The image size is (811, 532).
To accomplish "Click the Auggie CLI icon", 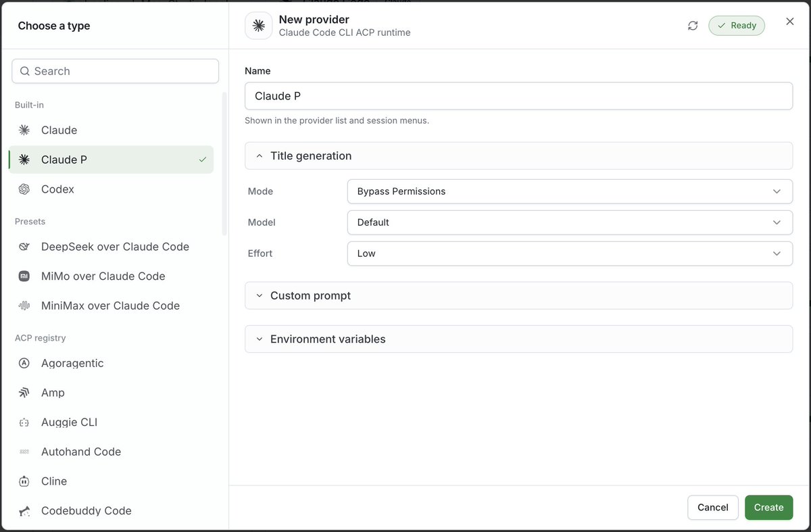I will 24,422.
